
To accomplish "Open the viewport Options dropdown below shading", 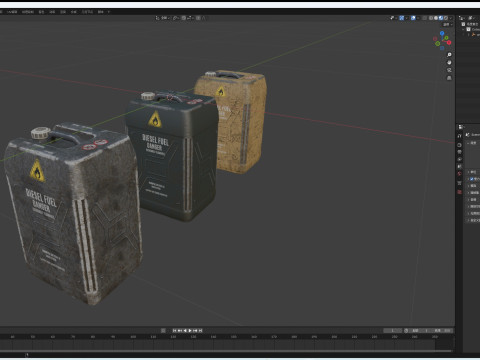I will (447, 24).
